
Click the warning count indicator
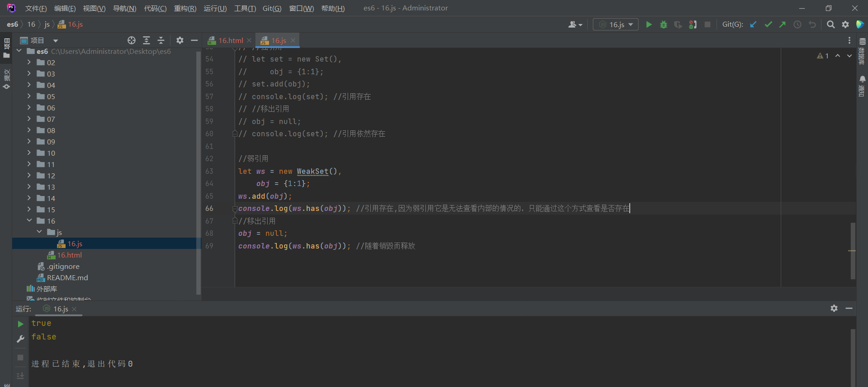[x=823, y=56]
